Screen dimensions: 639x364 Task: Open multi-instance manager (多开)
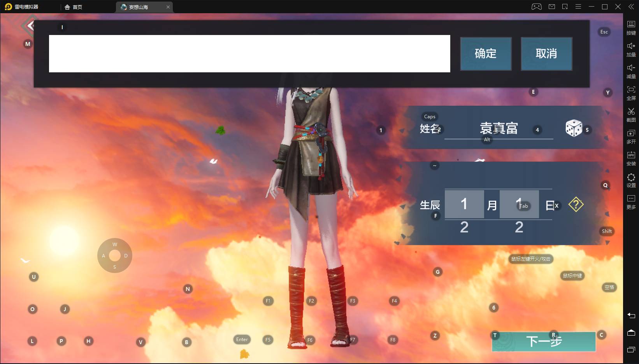coord(631,136)
